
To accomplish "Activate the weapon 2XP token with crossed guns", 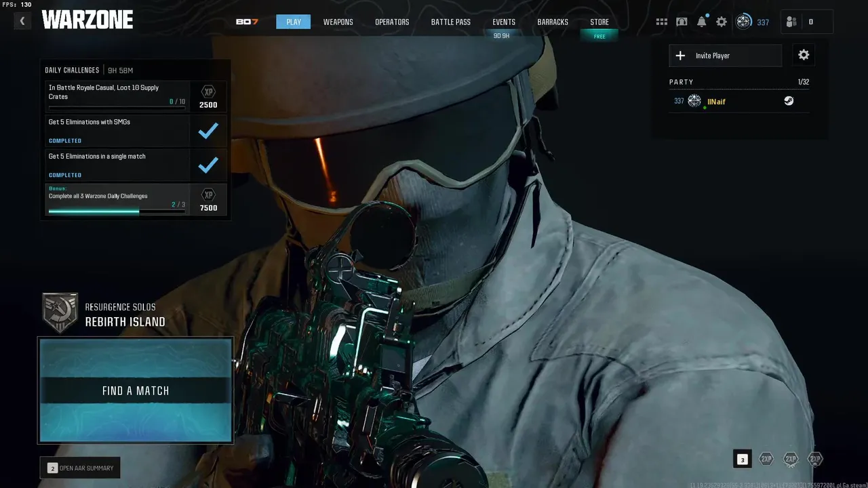I will [791, 459].
